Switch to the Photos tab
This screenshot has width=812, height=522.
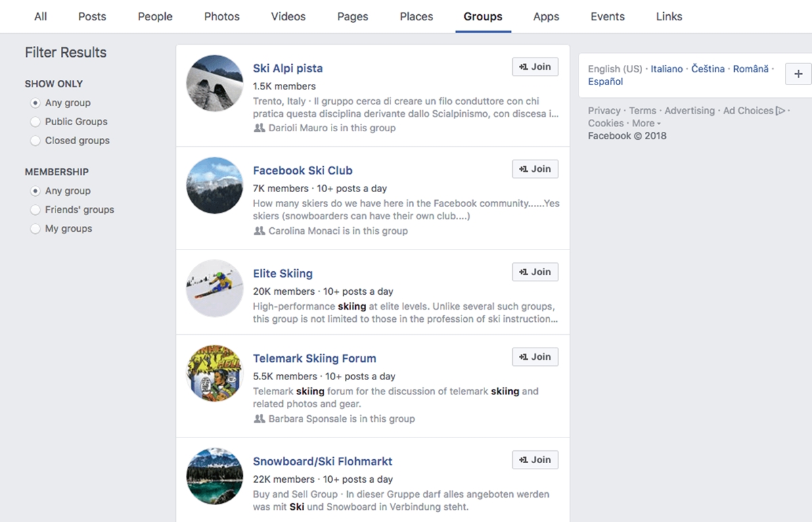click(222, 16)
